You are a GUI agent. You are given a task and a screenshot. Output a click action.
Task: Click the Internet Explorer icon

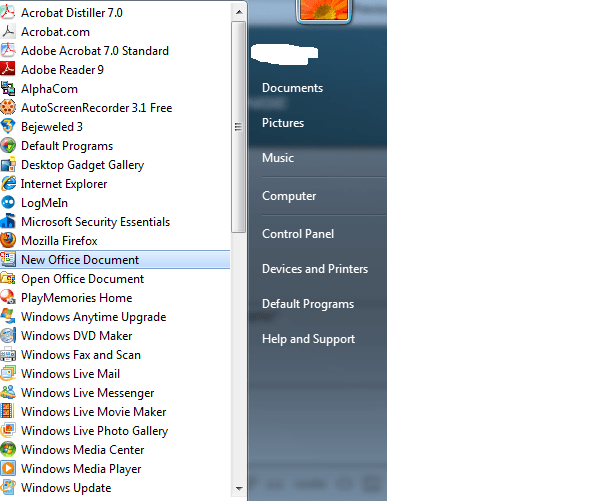coord(8,183)
